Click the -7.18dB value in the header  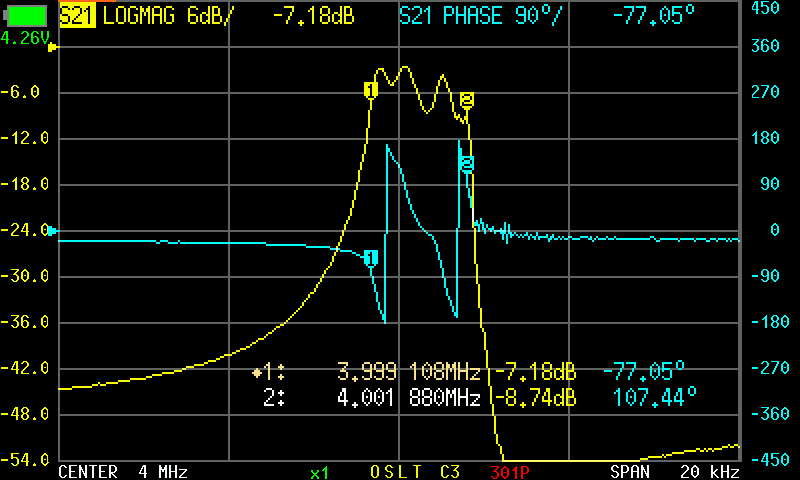313,16
